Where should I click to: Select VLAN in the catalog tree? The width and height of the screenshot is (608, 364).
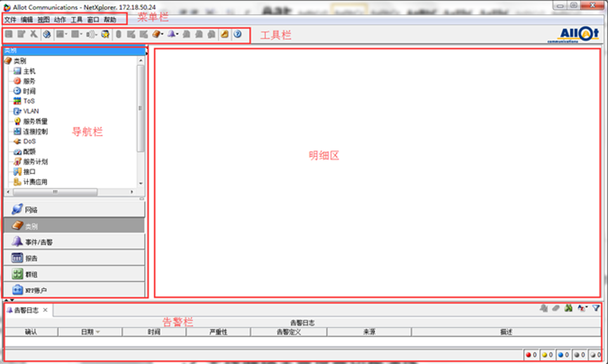pos(31,111)
